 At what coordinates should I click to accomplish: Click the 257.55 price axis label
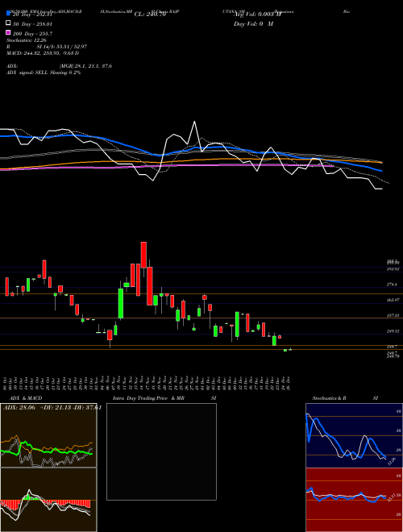pyautogui.click(x=393, y=315)
